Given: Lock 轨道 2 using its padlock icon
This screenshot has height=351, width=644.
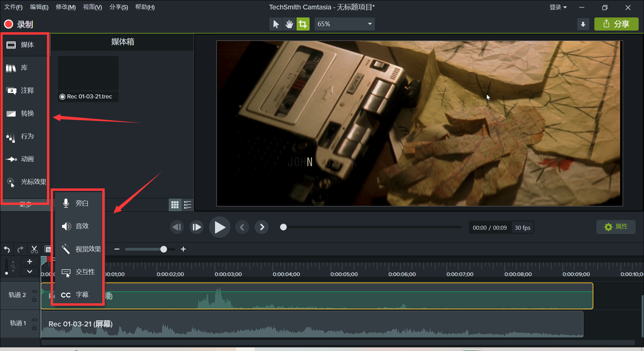Looking at the screenshot, I should 34,299.
